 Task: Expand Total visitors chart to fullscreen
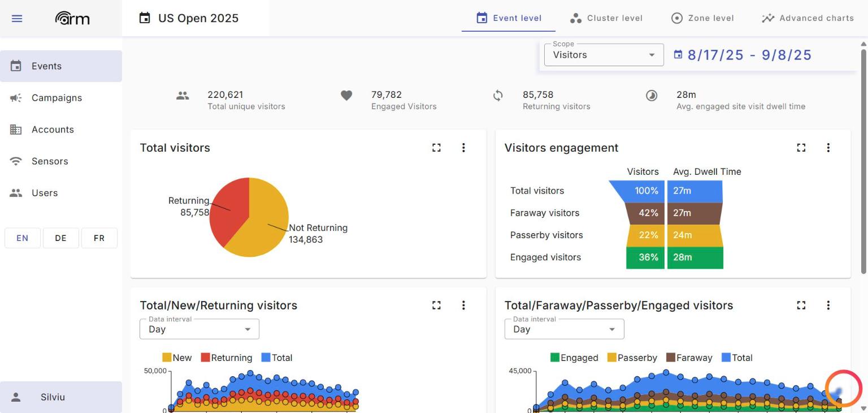(x=436, y=148)
